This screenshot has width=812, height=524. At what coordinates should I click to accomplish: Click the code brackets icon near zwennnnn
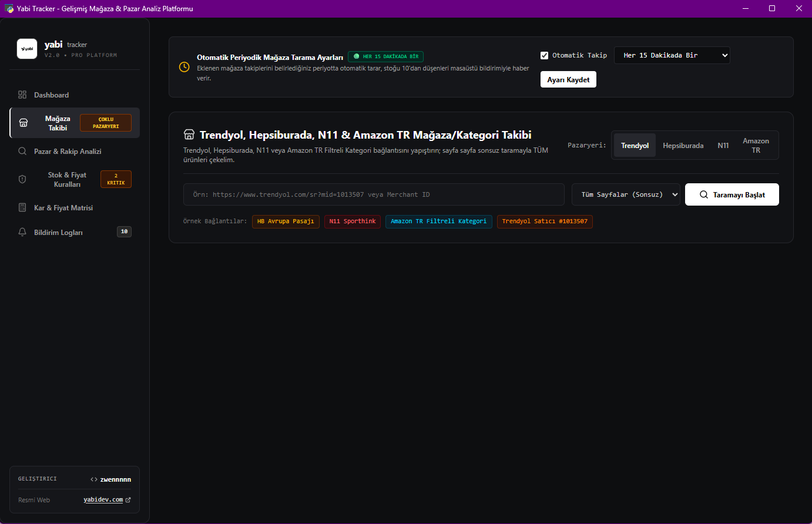[x=94, y=479]
